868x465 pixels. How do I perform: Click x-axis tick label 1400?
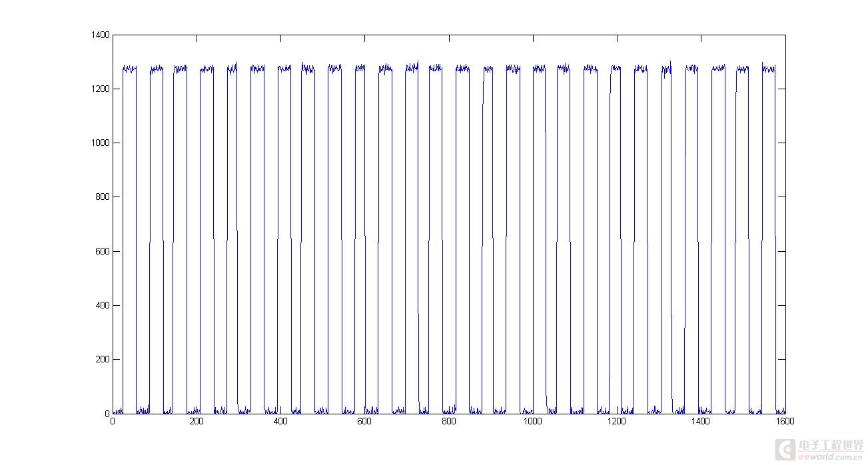701,422
